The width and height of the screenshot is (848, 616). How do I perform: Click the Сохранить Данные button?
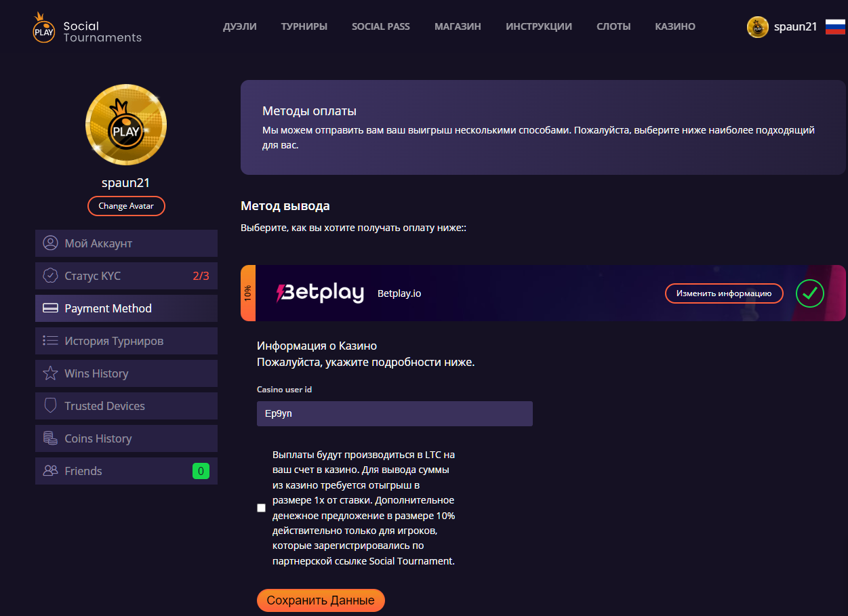(321, 600)
